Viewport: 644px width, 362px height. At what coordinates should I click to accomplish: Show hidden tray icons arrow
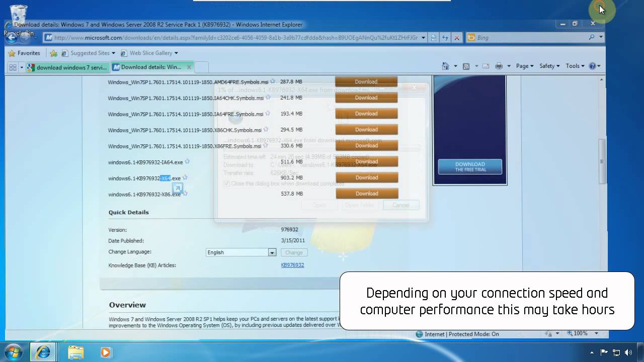pyautogui.click(x=592, y=352)
